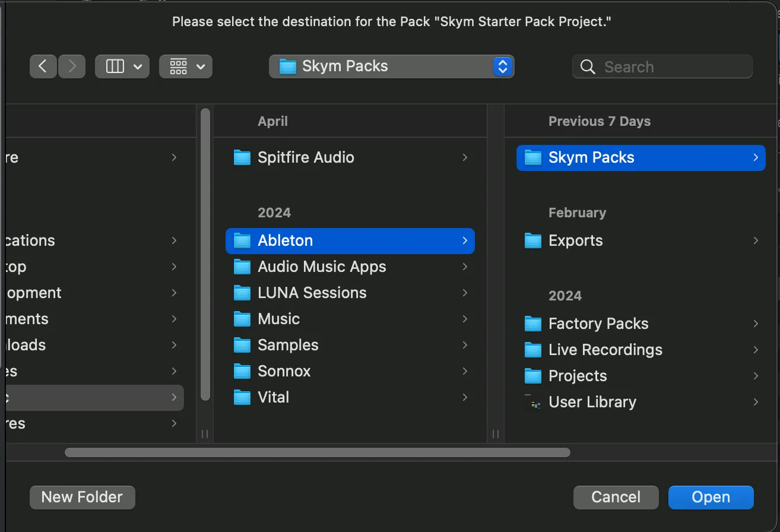The height and width of the screenshot is (532, 780).
Task: Go back with the left chevron button
Action: (43, 66)
